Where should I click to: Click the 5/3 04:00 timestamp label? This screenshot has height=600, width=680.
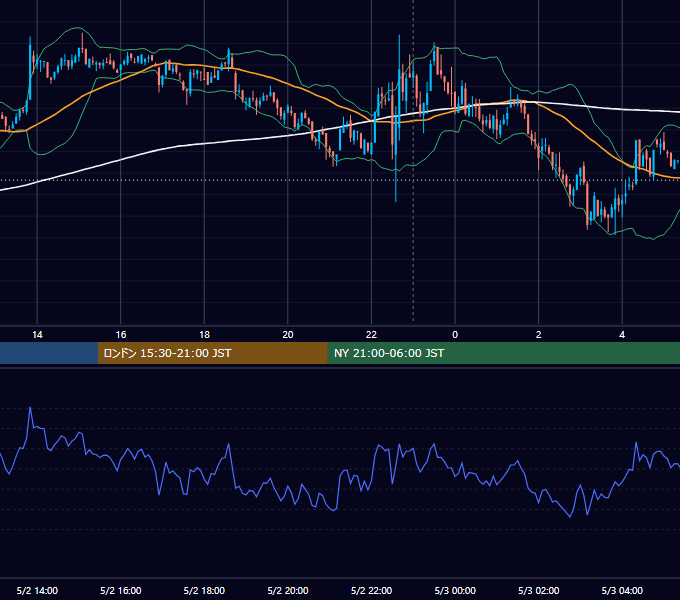click(x=622, y=590)
